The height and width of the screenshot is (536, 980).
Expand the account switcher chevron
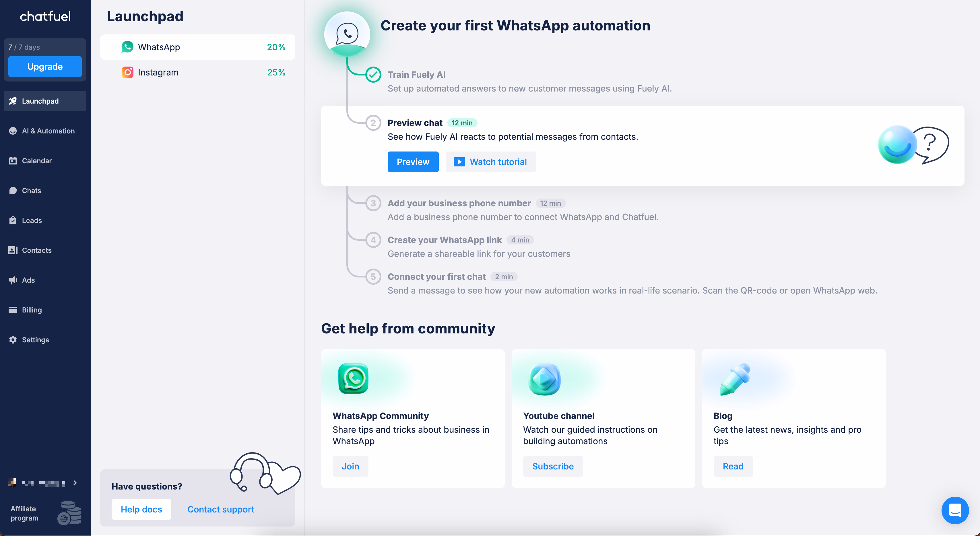(x=75, y=483)
